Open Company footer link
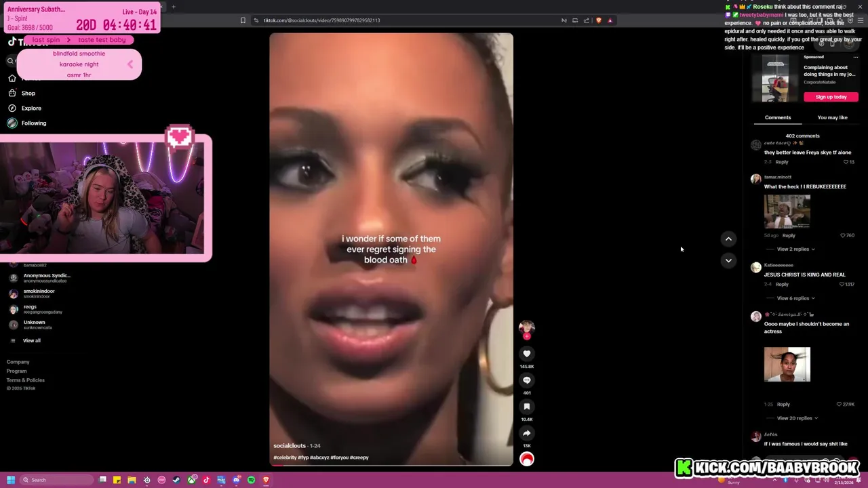 (18, 362)
